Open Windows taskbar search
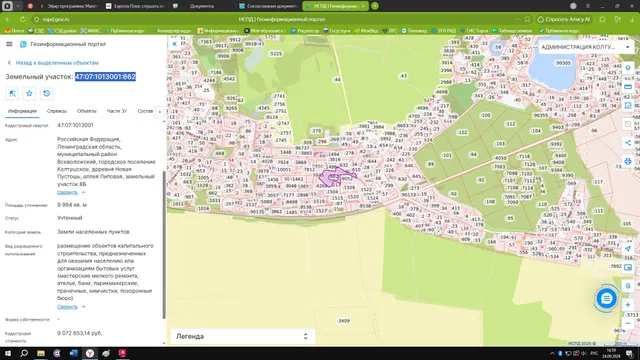Screen dimensions: 640x360 pos(24,353)
